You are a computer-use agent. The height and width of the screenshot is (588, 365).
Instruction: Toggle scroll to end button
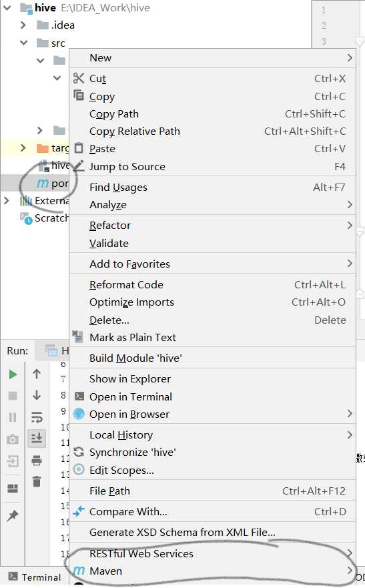tap(37, 438)
